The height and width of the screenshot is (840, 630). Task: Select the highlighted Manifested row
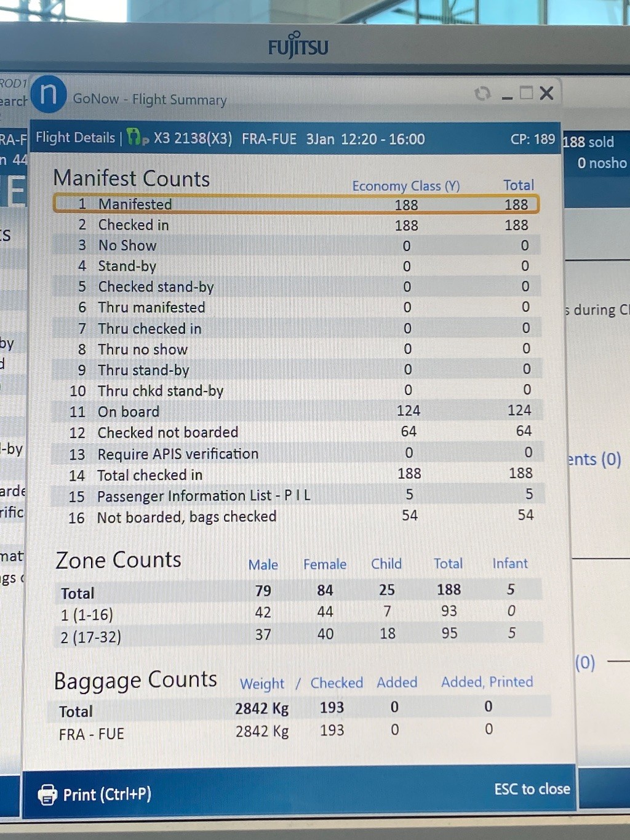tap(295, 204)
